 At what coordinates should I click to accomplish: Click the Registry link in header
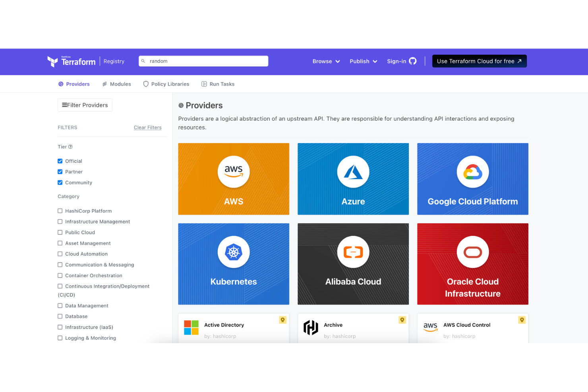click(114, 61)
